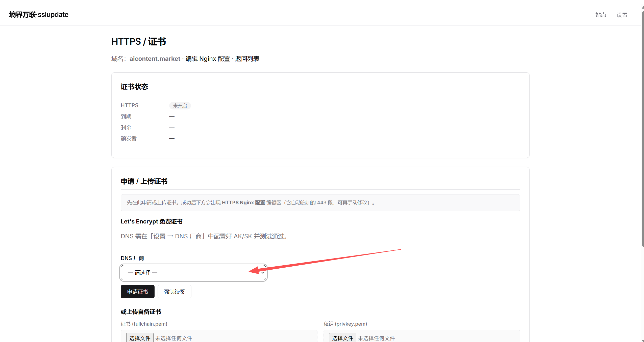
Task: Click the 返回列表 link
Action: (247, 59)
